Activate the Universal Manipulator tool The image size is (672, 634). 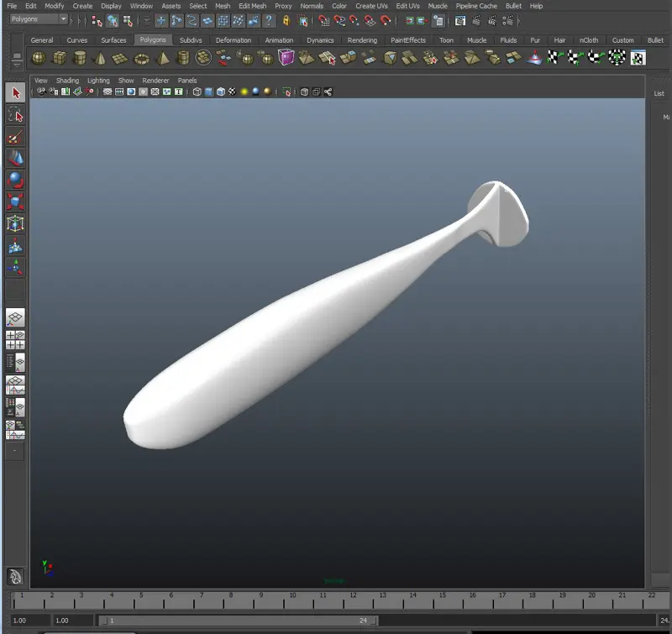pos(15,223)
